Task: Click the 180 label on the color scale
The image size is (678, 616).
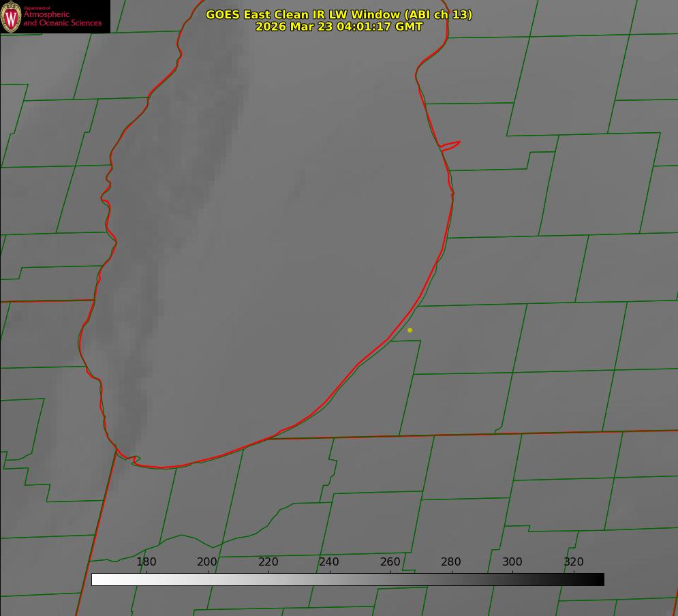Action: (x=146, y=561)
